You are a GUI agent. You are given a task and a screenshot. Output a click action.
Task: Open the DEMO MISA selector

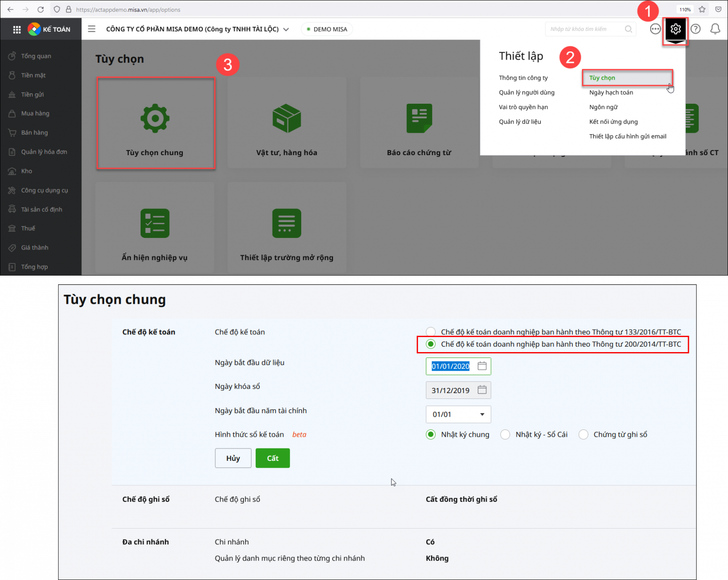click(x=327, y=30)
